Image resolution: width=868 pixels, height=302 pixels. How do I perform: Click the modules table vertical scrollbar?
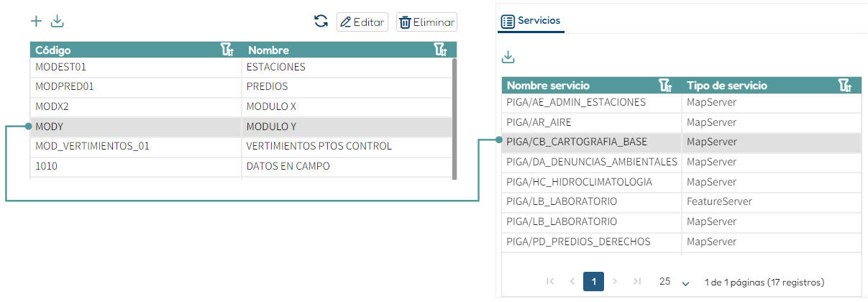[x=454, y=119]
